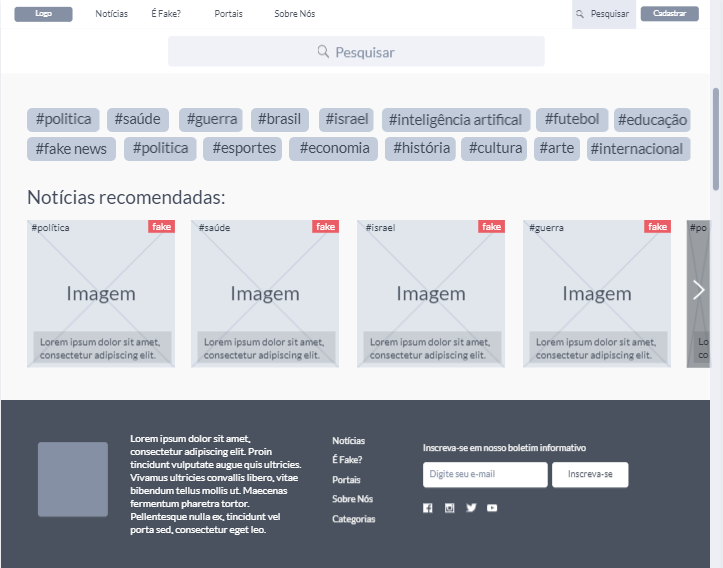Click the Facebook icon in footer
This screenshot has width=723, height=568.
(x=428, y=508)
